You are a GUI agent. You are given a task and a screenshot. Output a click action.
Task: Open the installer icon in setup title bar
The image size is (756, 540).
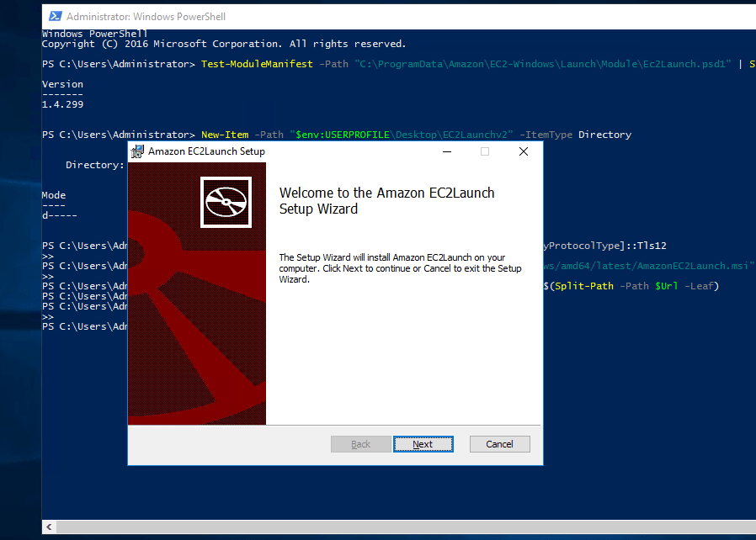click(x=137, y=151)
